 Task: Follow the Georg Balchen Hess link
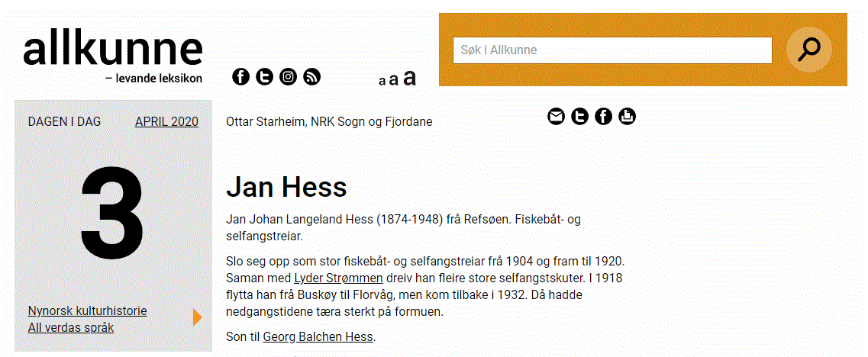pos(318,336)
